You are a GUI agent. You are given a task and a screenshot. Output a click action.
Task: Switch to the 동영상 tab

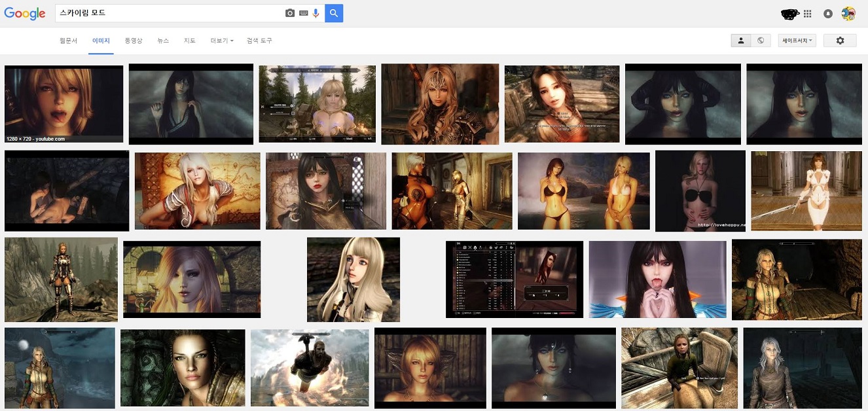coord(134,41)
